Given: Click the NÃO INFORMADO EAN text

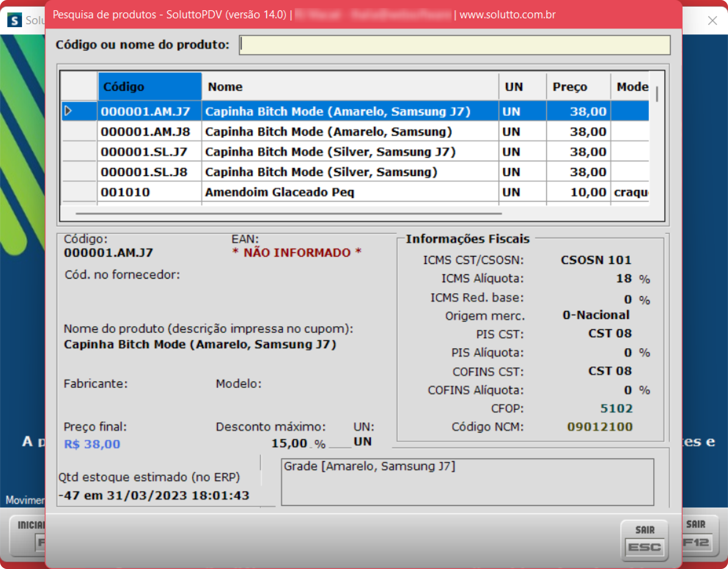Looking at the screenshot, I should click(x=297, y=253).
